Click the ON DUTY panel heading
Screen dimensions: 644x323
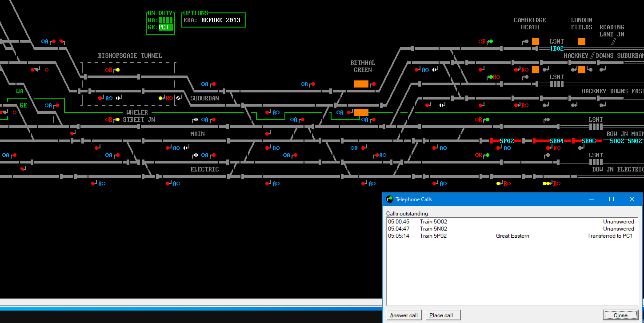[x=160, y=13]
